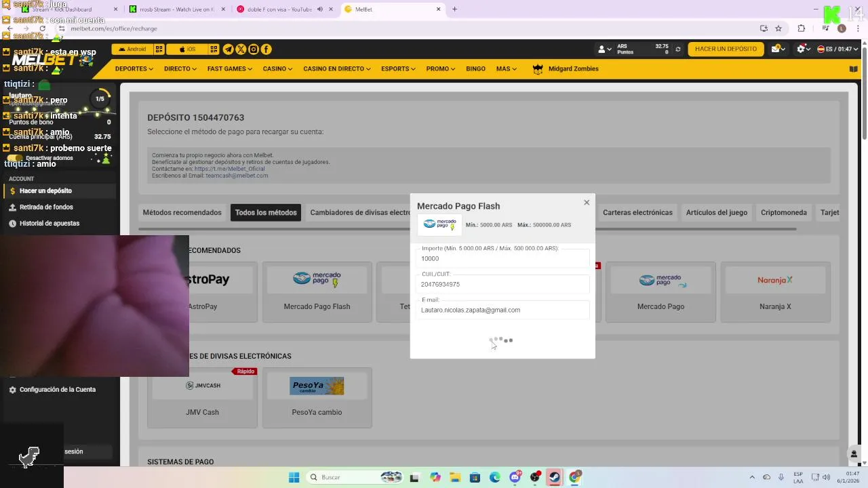Open X (Twitter) social icon in header
This screenshot has width=868, height=488.
(x=241, y=49)
